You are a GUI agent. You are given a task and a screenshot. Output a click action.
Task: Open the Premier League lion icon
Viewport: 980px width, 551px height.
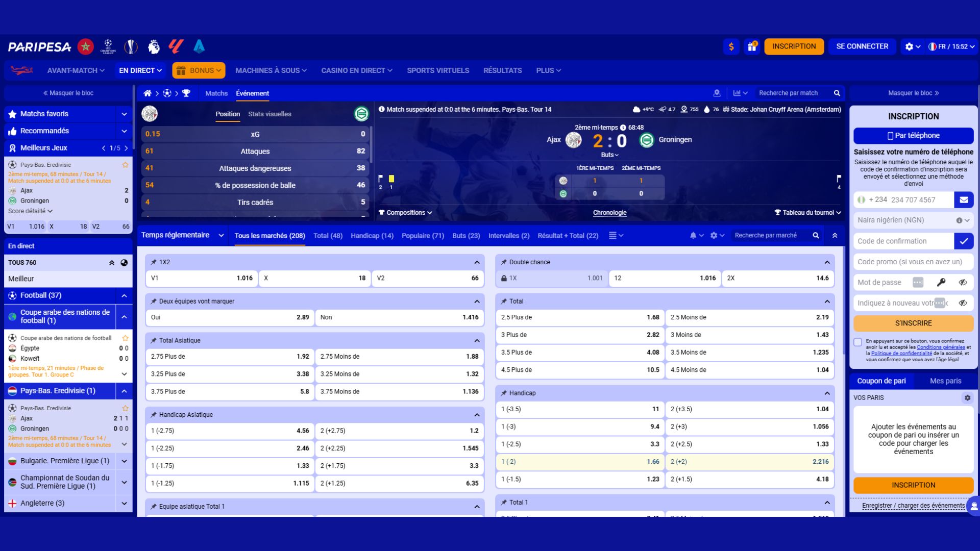point(153,46)
